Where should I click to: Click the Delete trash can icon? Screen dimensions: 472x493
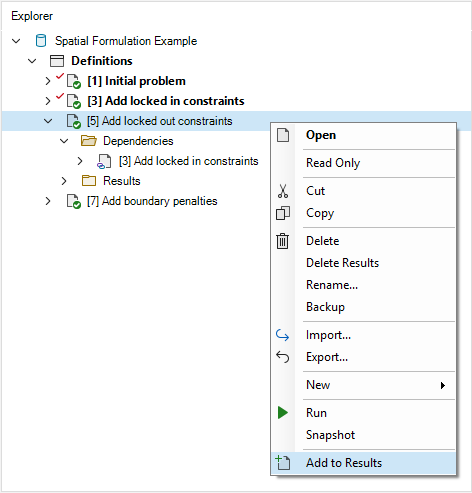282,241
